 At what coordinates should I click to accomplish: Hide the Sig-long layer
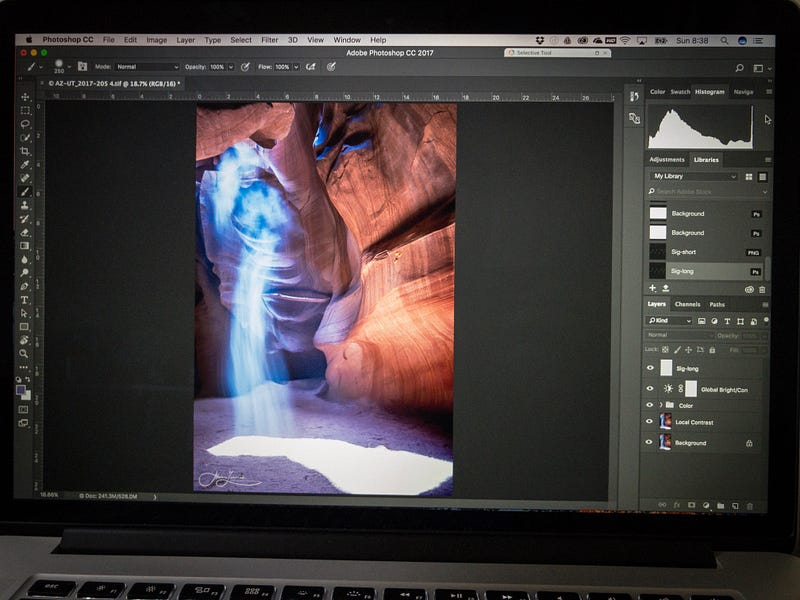pos(650,368)
